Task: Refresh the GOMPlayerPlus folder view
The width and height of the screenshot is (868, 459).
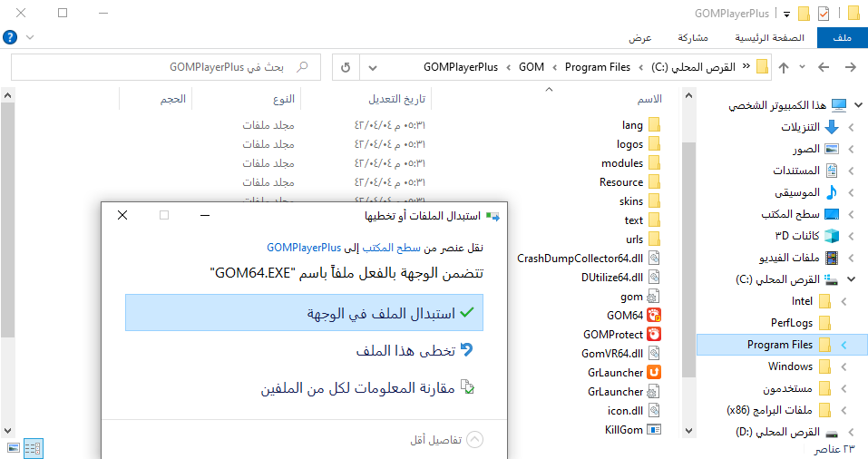Action: tap(346, 67)
